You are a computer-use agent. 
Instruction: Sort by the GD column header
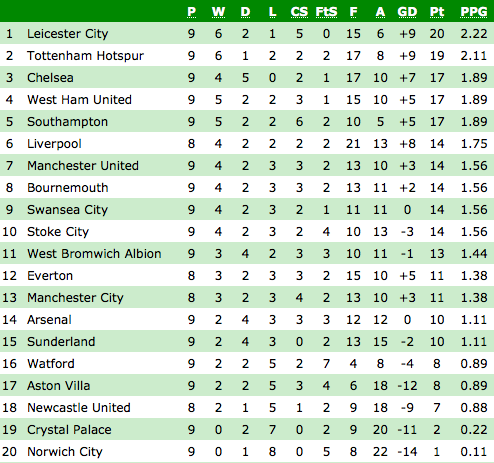(407, 12)
